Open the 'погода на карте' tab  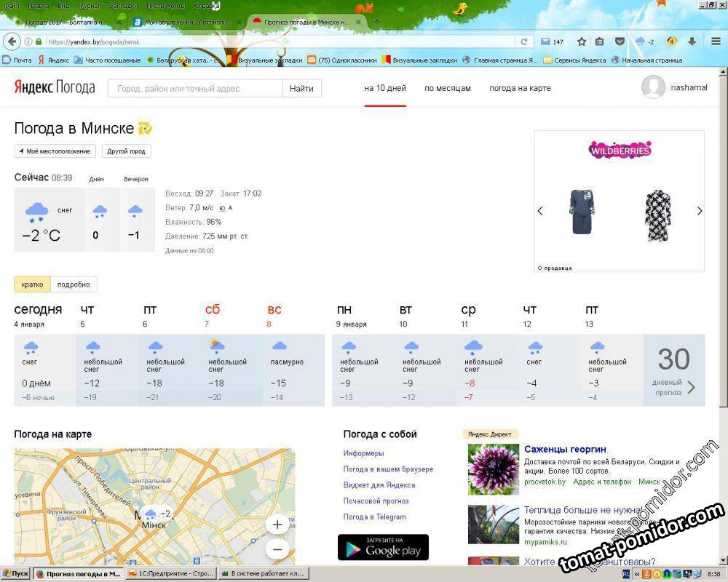pyautogui.click(x=520, y=88)
